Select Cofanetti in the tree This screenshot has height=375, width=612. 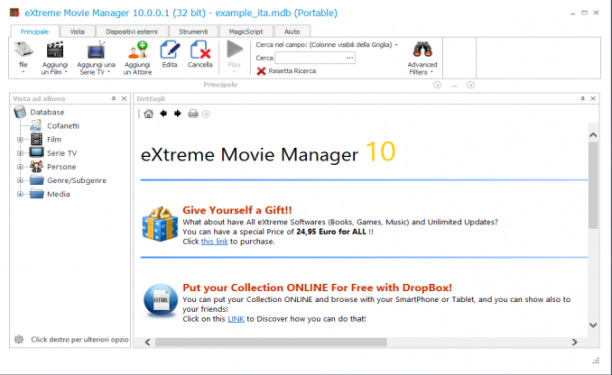[63, 126]
